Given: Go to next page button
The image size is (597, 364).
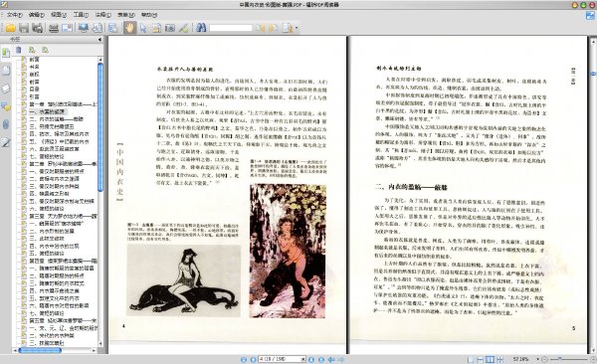Looking at the screenshot, I should point(311,359).
